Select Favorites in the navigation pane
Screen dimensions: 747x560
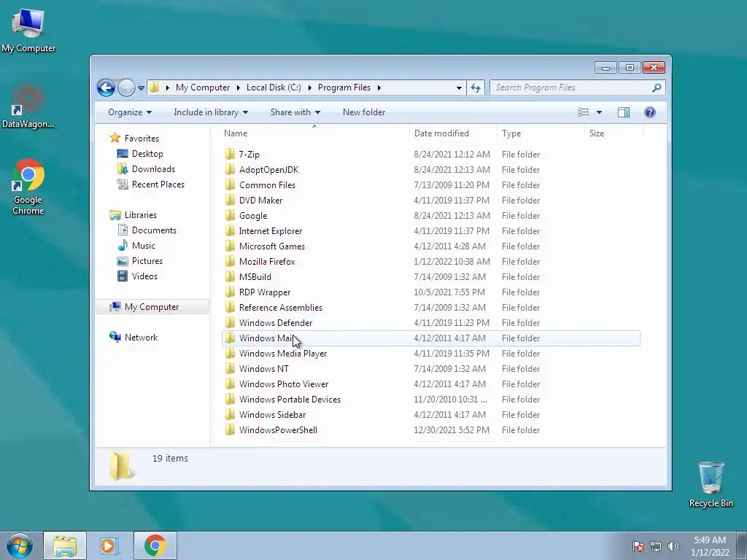click(142, 139)
